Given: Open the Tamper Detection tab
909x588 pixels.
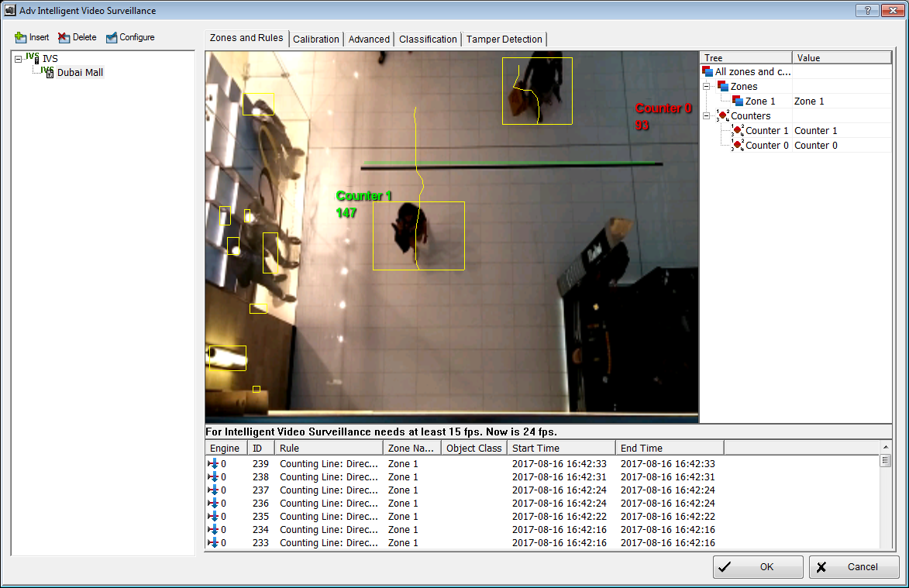Looking at the screenshot, I should 504,40.
